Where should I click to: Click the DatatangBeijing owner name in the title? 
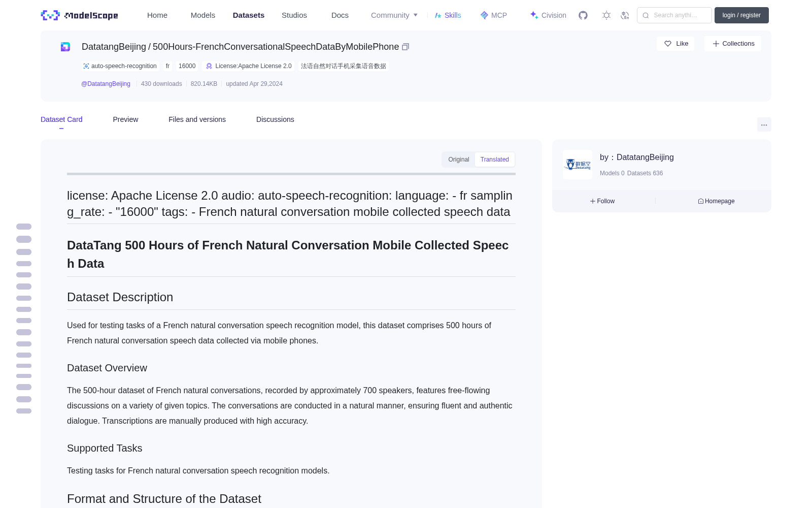point(114,47)
